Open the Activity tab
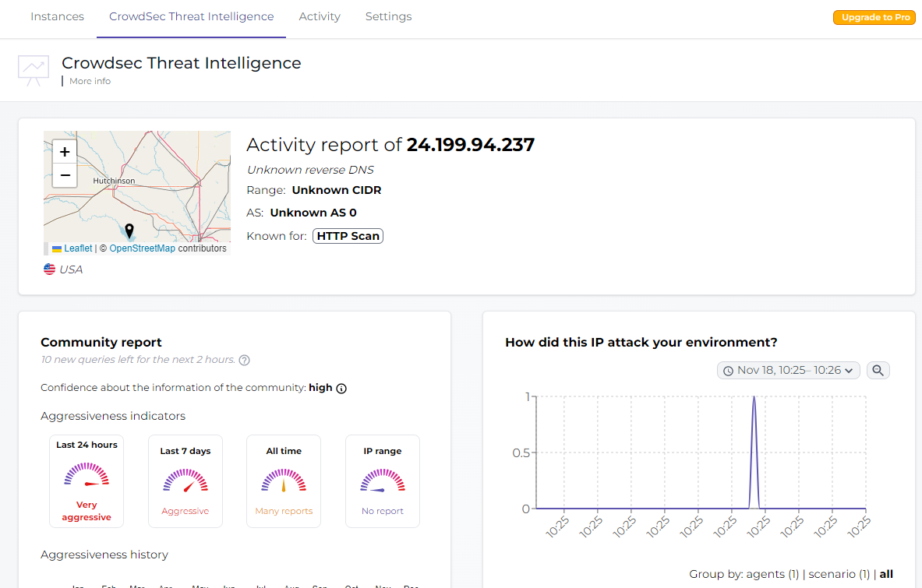 point(320,16)
